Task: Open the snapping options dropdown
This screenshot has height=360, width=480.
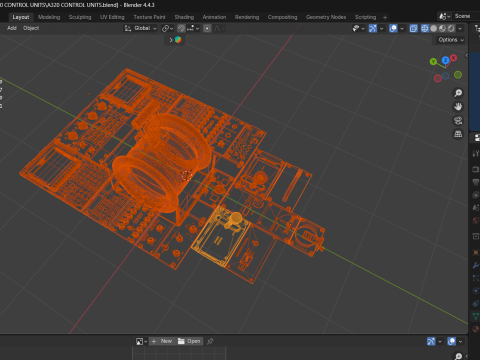Action: [x=193, y=28]
